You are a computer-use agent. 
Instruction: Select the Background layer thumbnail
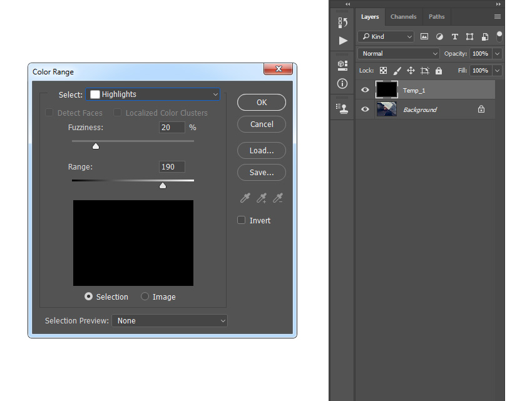tap(387, 109)
